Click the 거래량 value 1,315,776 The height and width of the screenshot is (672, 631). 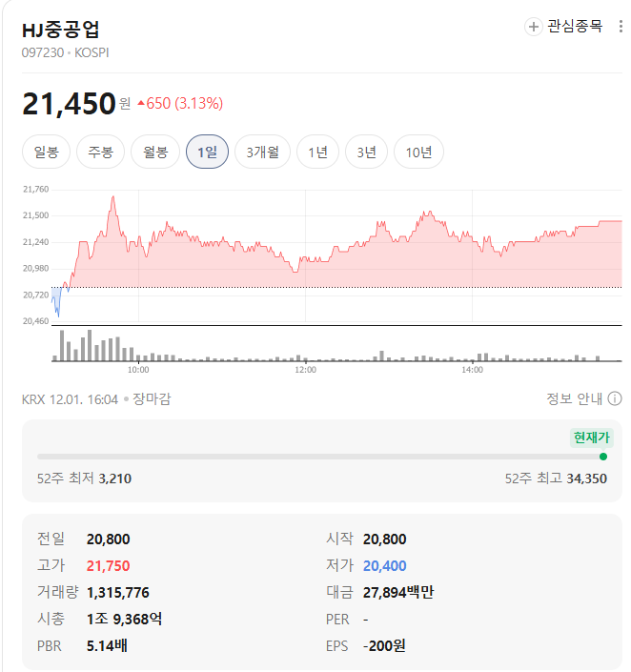click(x=118, y=592)
